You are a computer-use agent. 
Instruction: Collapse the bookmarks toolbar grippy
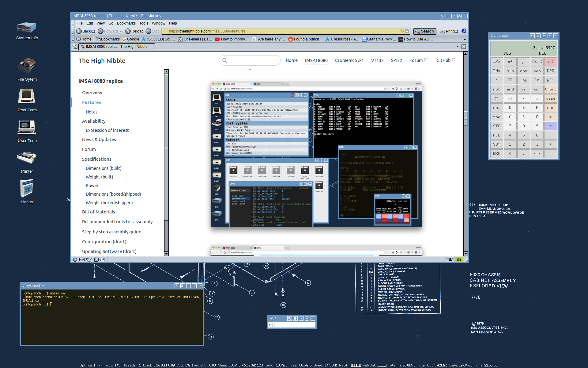click(73, 39)
